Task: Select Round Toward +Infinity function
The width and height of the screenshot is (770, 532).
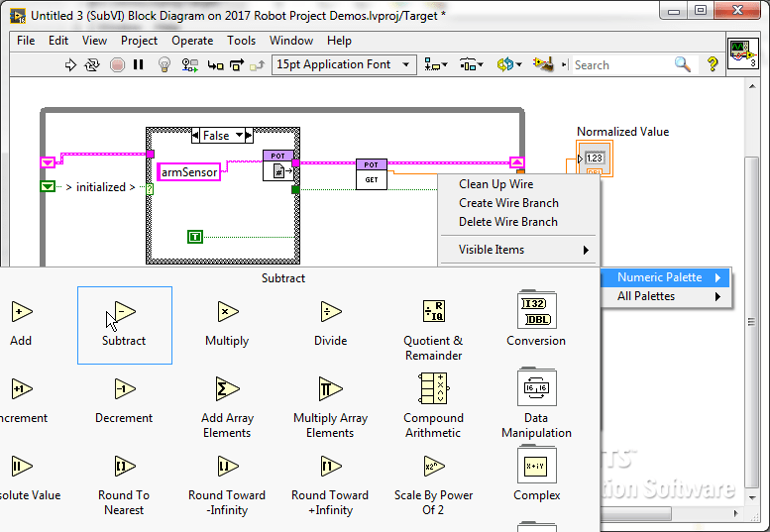Action: click(330, 484)
